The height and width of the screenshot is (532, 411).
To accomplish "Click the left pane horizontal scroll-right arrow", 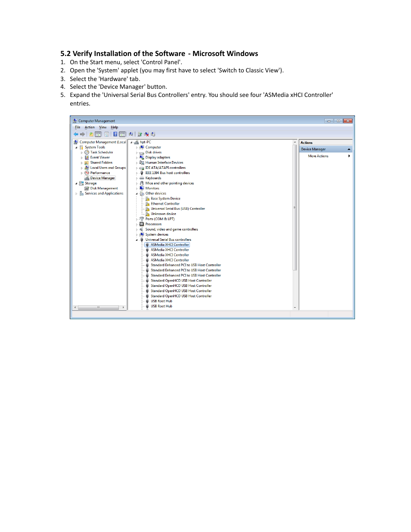I will tap(123, 308).
